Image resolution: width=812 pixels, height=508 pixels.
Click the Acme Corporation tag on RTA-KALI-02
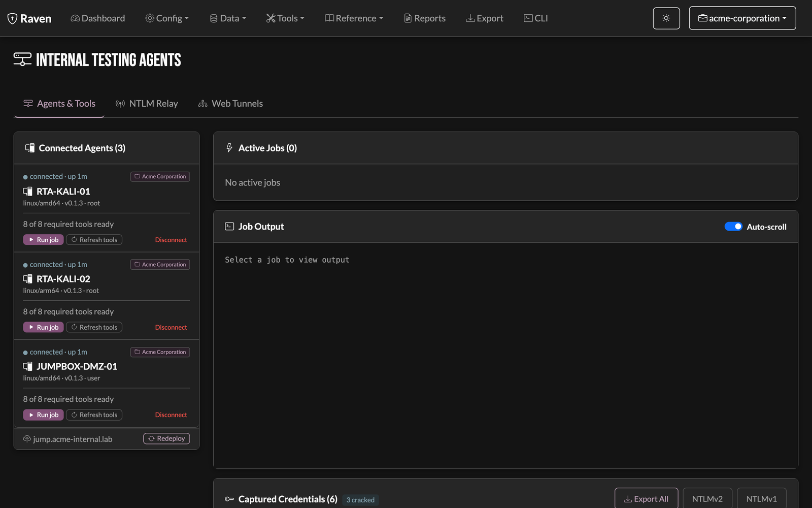point(160,264)
